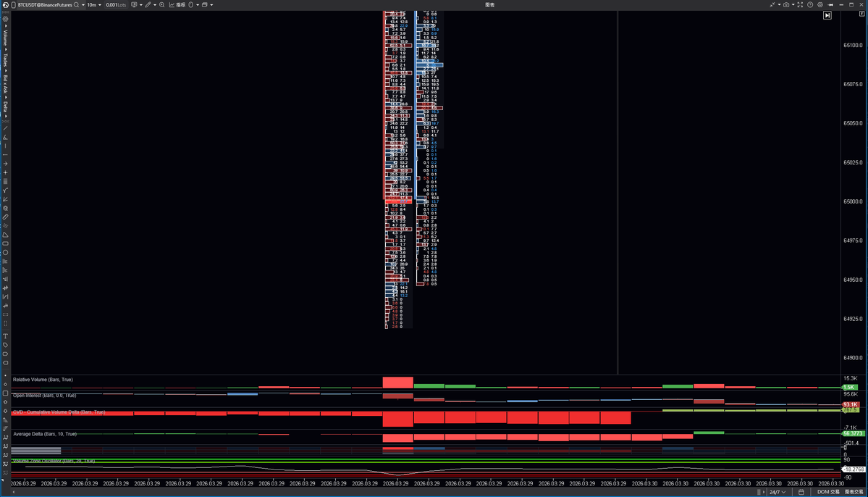Expand the mouse mode dropdown arrow
The height and width of the screenshot is (497, 868).
coord(198,5)
